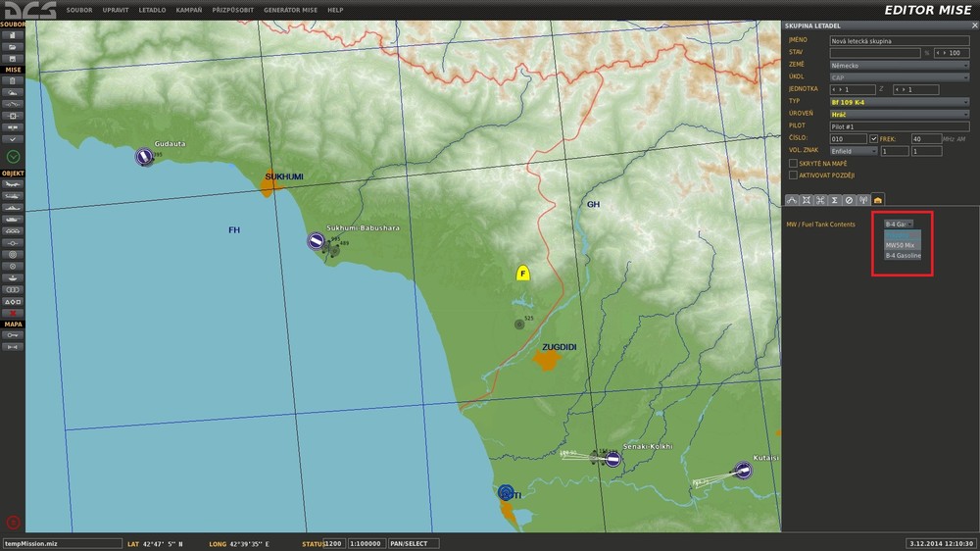Click the red exit circle icon bottom-left
980x551 pixels.
[x=13, y=523]
